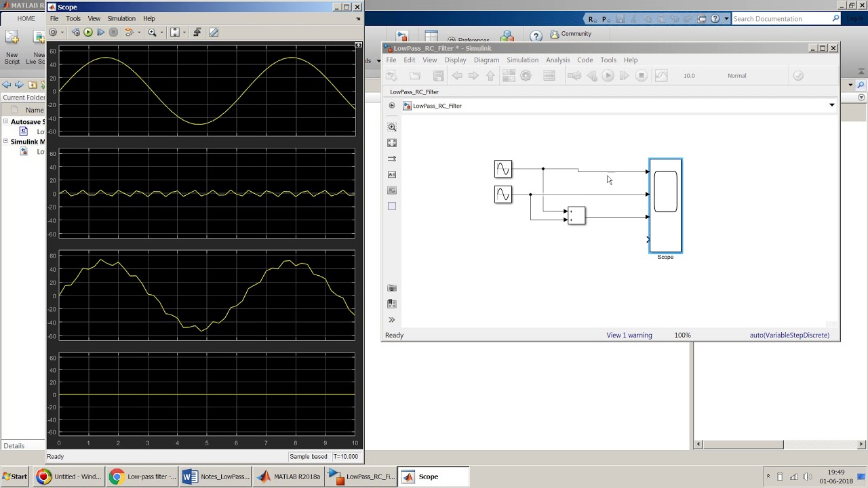The height and width of the screenshot is (488, 868).
Task: Open Simulink Analysis menu
Action: point(558,60)
